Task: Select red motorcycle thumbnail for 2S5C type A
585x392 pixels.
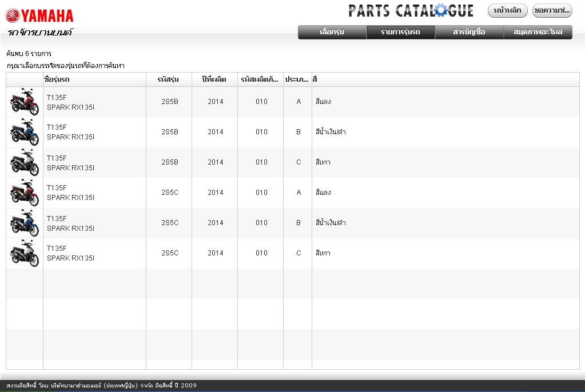Action: coord(25,193)
